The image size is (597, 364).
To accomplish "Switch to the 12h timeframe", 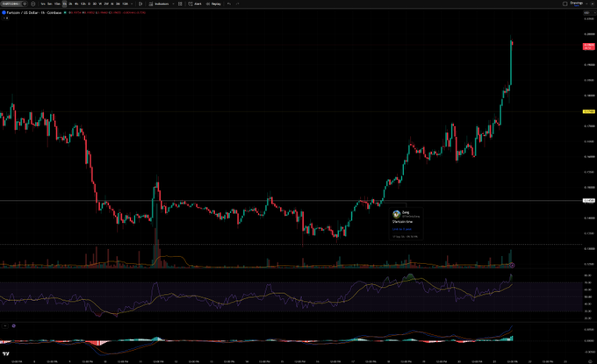I will pos(83,4).
